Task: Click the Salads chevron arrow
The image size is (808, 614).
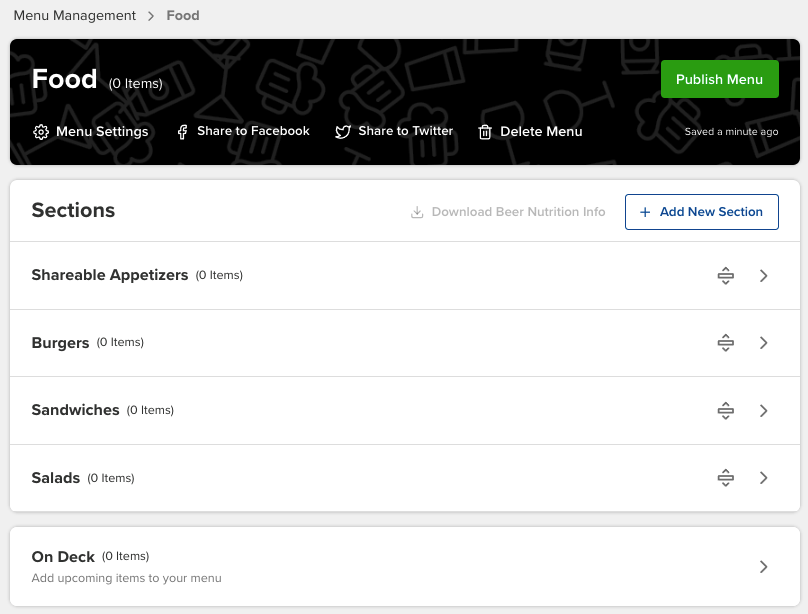Action: tap(763, 478)
